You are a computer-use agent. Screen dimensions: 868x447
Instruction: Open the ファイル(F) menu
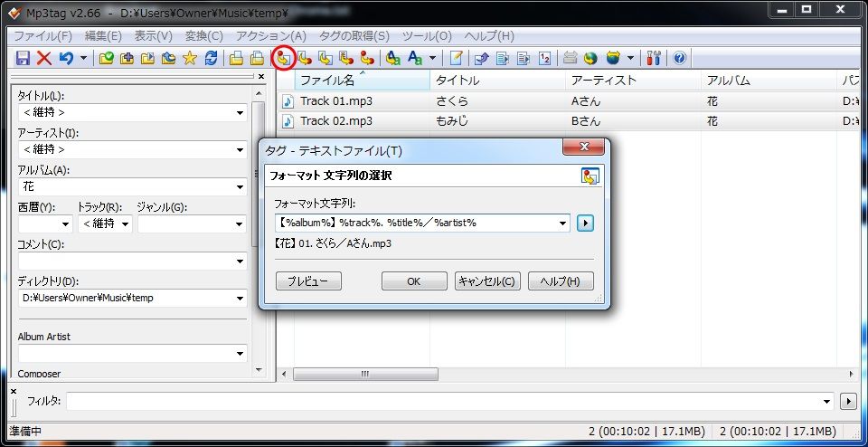click(43, 36)
